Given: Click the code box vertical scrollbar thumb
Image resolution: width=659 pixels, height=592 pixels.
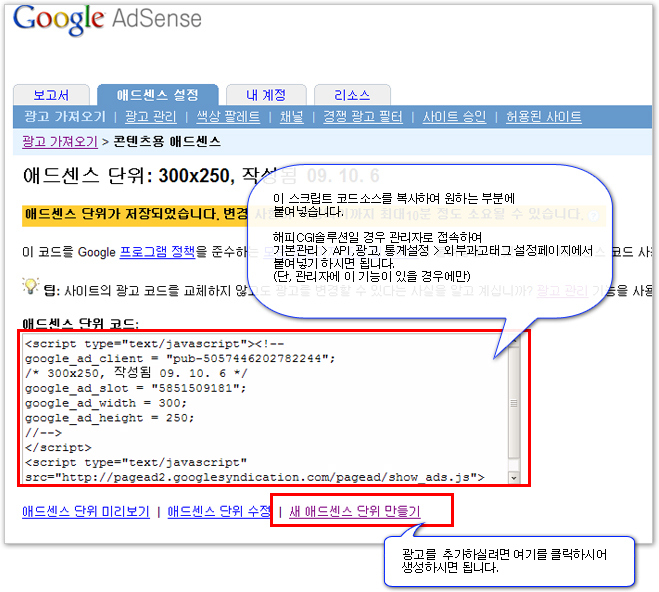Looking at the screenshot, I should 514,403.
